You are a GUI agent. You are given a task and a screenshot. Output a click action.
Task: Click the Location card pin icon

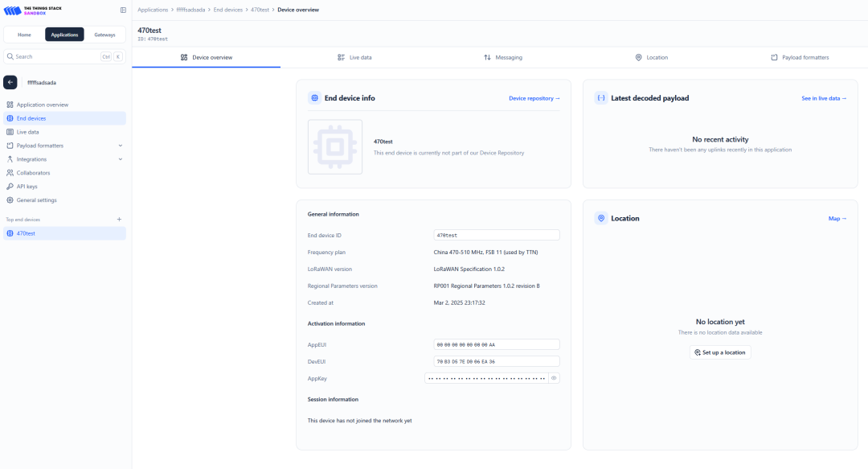600,218
